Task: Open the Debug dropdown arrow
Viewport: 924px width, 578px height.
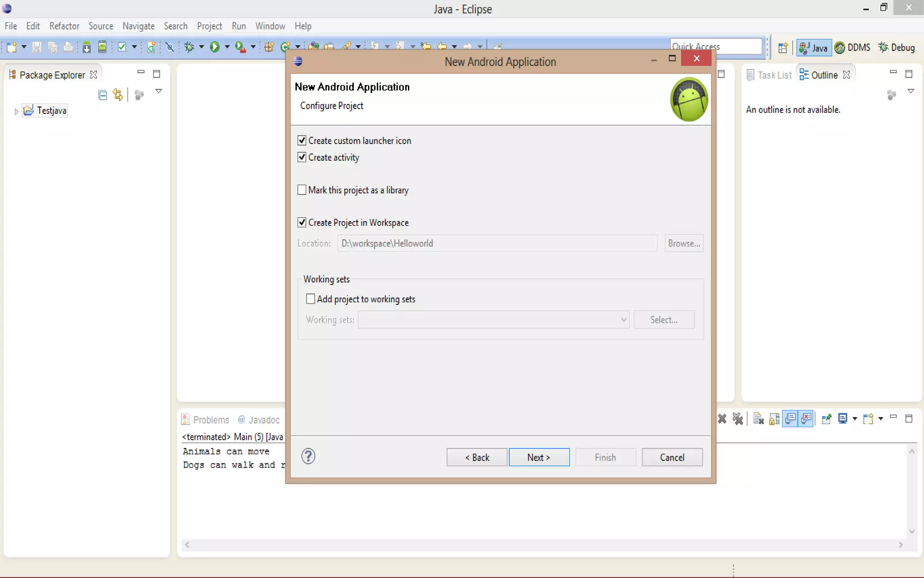Action: 201,47
